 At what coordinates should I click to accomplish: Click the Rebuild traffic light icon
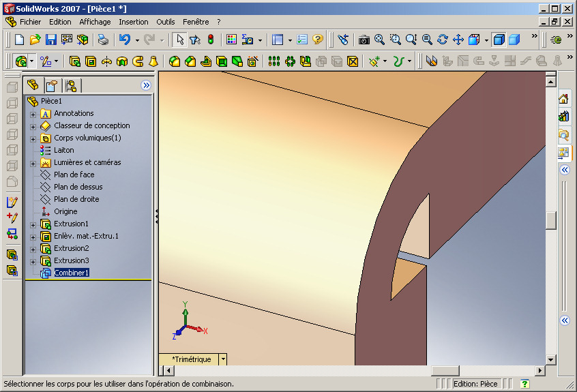[211, 40]
